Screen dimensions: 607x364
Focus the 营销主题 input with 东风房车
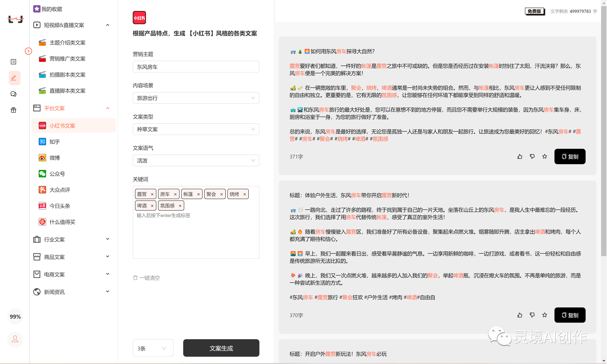pyautogui.click(x=196, y=67)
